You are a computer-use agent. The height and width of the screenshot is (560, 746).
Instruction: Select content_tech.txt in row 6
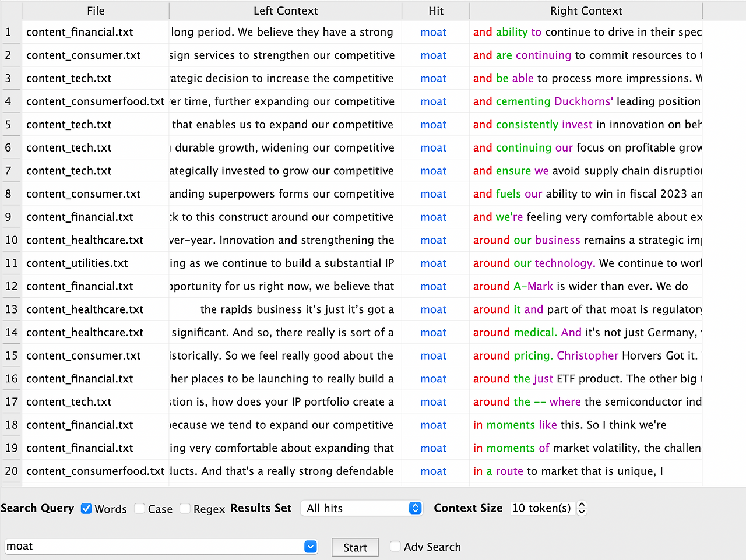(69, 148)
